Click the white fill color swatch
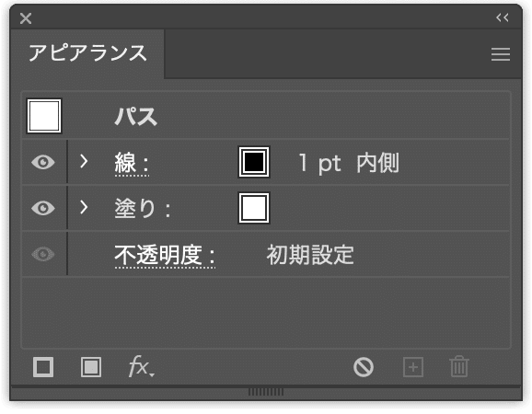 (x=254, y=208)
